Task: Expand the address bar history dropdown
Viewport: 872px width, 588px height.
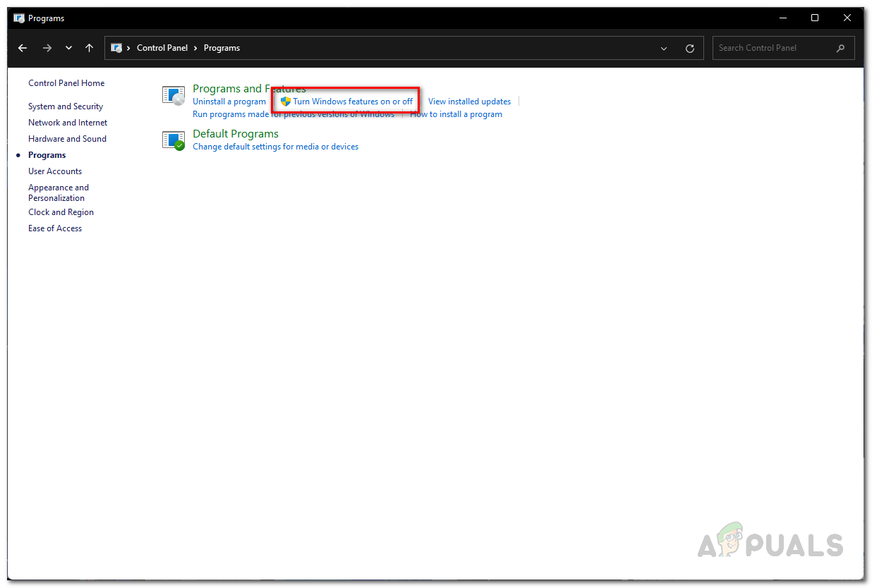Action: [663, 48]
